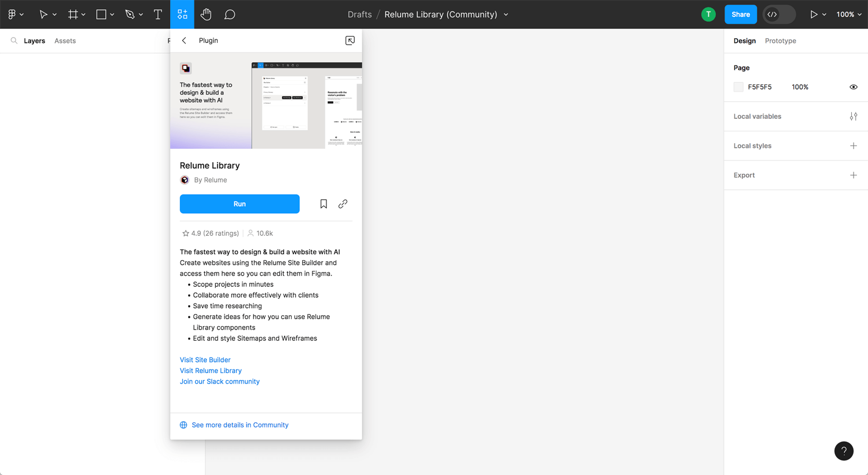The image size is (868, 475).
Task: Open the user avatar T
Action: [708, 14]
